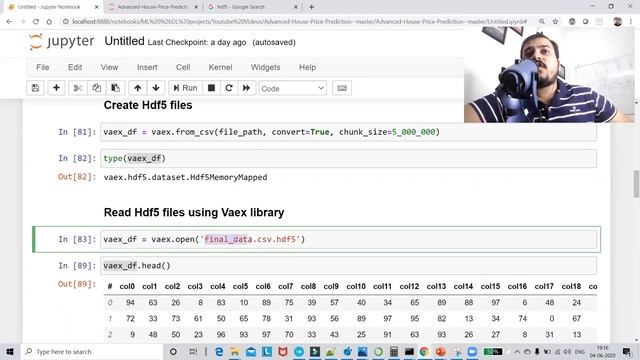Bookmark this page with star icon
The height and width of the screenshot is (360, 640).
[555, 22]
